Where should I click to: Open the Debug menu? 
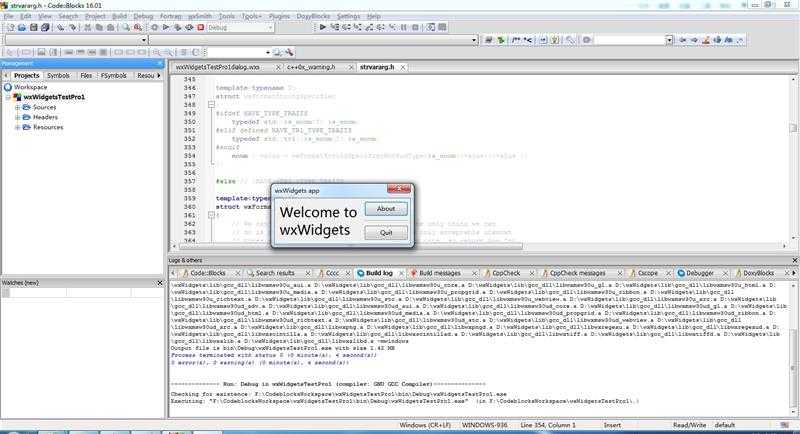pos(143,16)
